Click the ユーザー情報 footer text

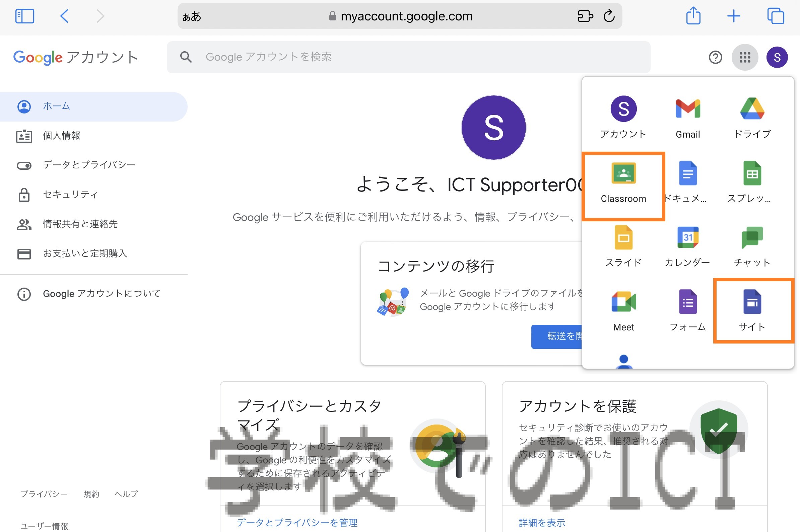44,526
